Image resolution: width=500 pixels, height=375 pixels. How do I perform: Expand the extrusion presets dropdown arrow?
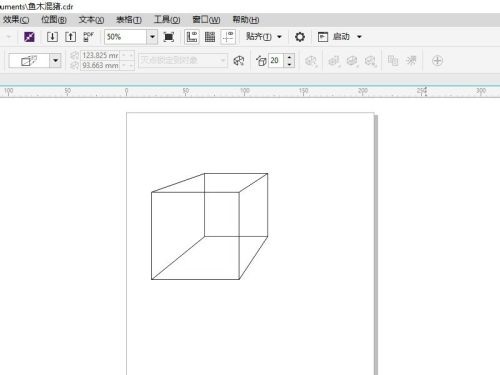55,61
